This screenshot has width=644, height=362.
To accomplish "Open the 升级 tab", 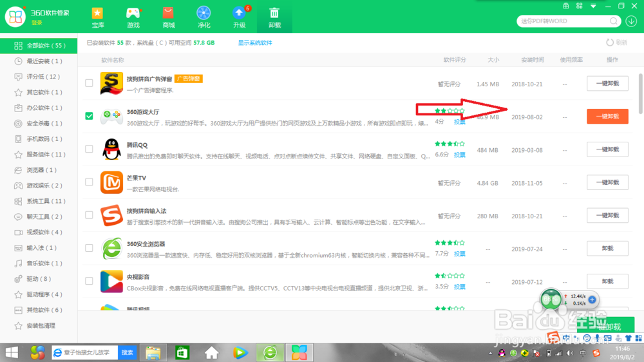I will coord(239,17).
